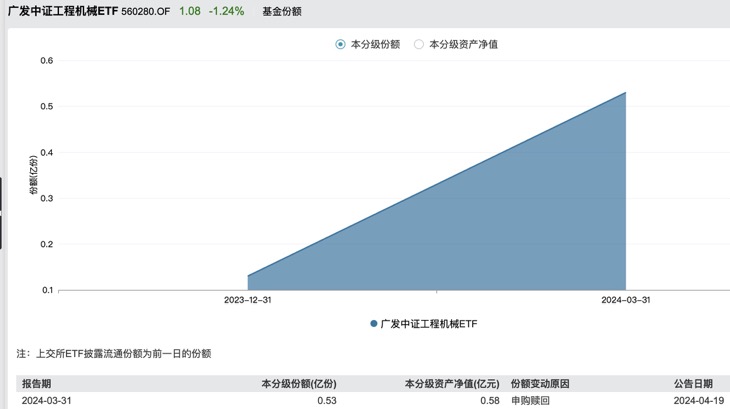Click the 2024-03-31 report date cell
The height and width of the screenshot is (409, 730).
pyautogui.click(x=47, y=401)
